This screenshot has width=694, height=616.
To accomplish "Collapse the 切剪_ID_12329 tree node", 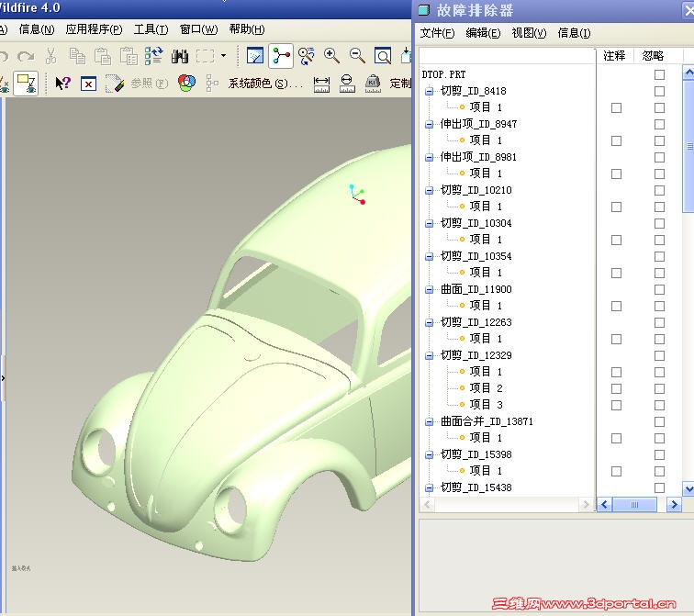I will pos(430,355).
